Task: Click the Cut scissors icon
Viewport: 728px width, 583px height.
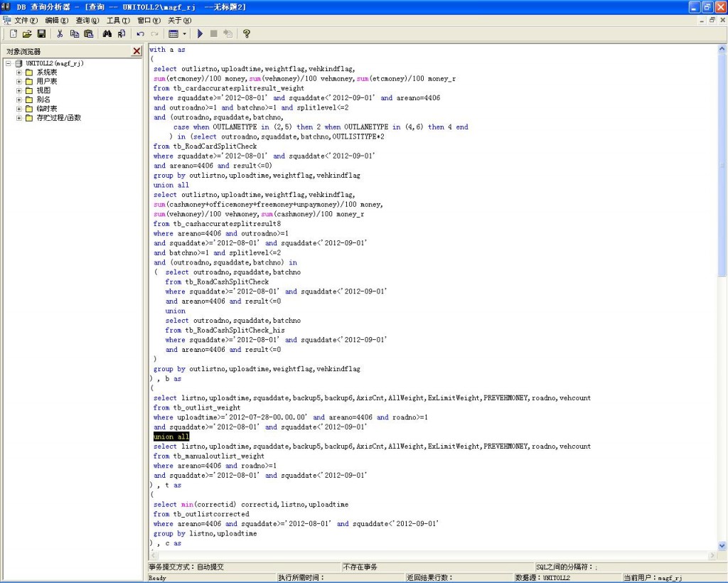Action: (60, 33)
